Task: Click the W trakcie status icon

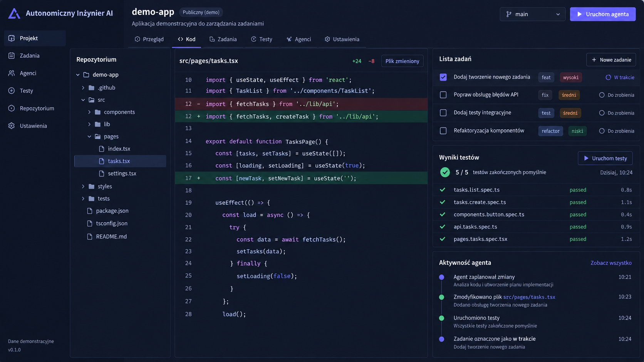Action: click(x=608, y=77)
